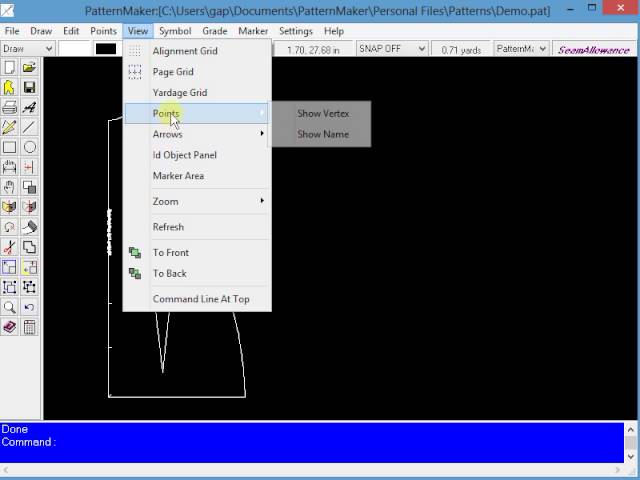Select the magnifier zoom tool
The height and width of the screenshot is (480, 640).
[x=9, y=307]
